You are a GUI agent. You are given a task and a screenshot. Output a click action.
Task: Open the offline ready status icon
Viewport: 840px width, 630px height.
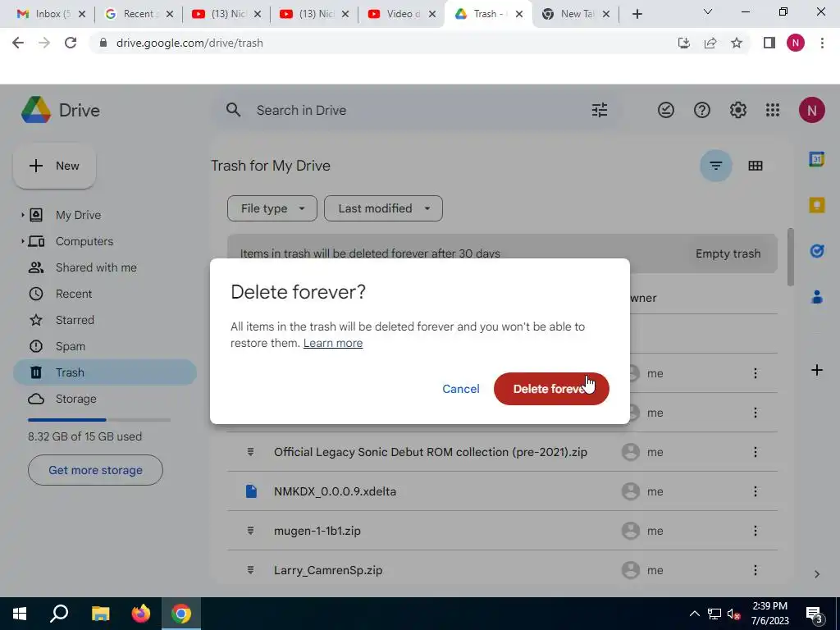click(666, 111)
